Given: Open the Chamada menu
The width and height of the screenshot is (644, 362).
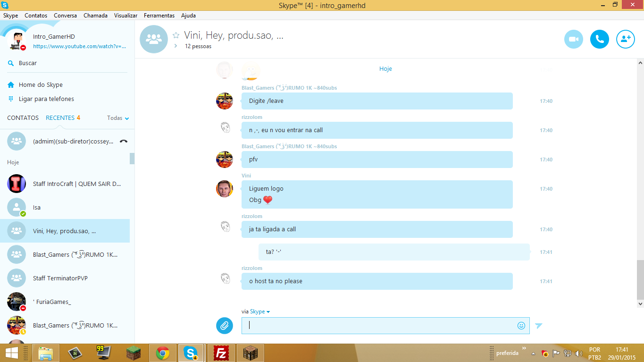Looking at the screenshot, I should [x=95, y=16].
